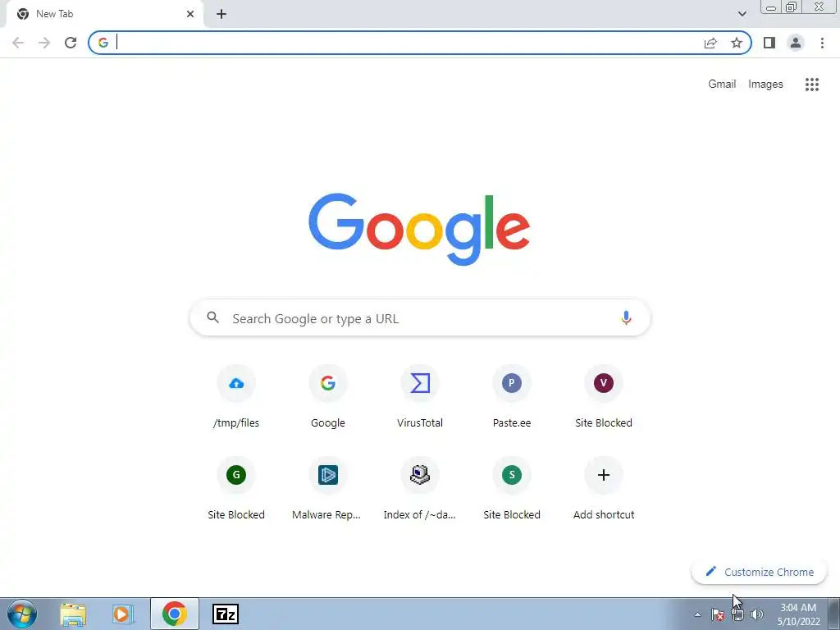Open the Paste.ee shortcut
Viewport: 840px width, 630px height.
pyautogui.click(x=512, y=398)
